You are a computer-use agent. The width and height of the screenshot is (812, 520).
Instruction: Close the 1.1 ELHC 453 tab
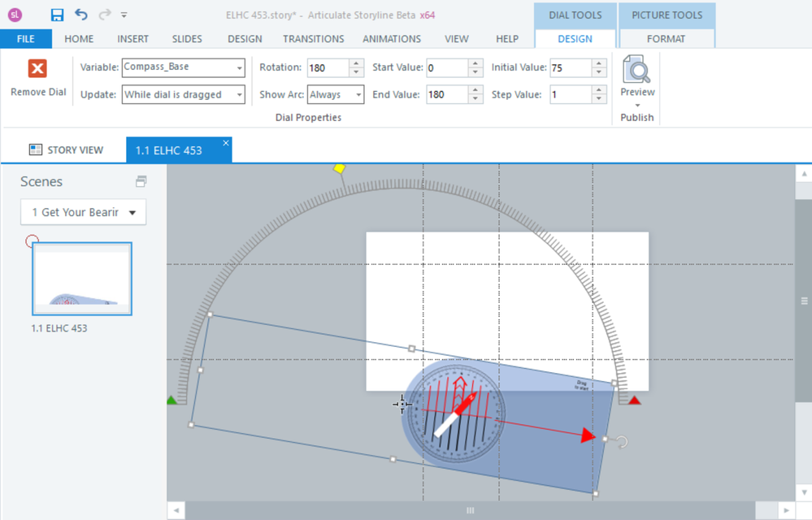226,143
